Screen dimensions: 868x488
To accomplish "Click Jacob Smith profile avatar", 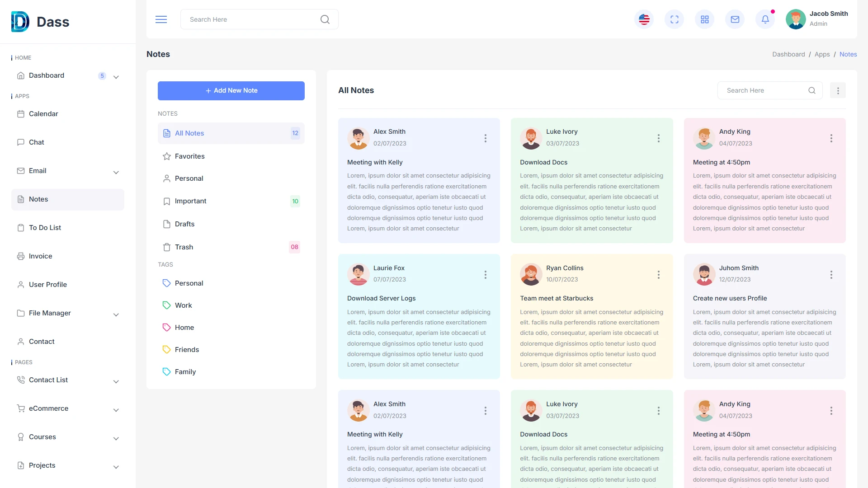I will tap(796, 19).
